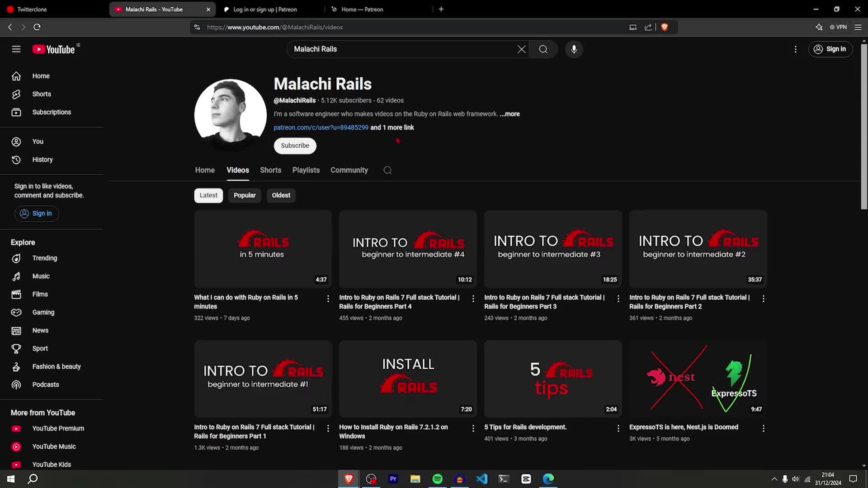The image size is (868, 488).
Task: Select the Oldest filter chip
Action: 281,195
